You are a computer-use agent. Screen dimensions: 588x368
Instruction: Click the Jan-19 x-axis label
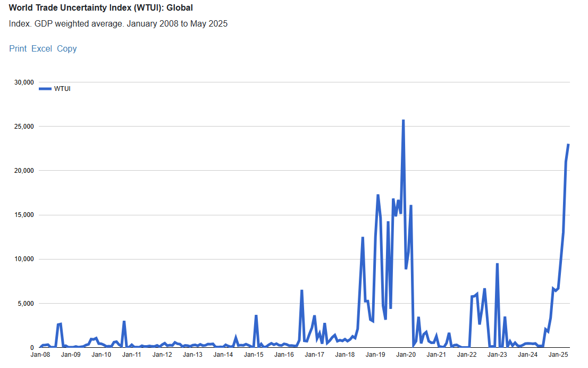(x=375, y=355)
